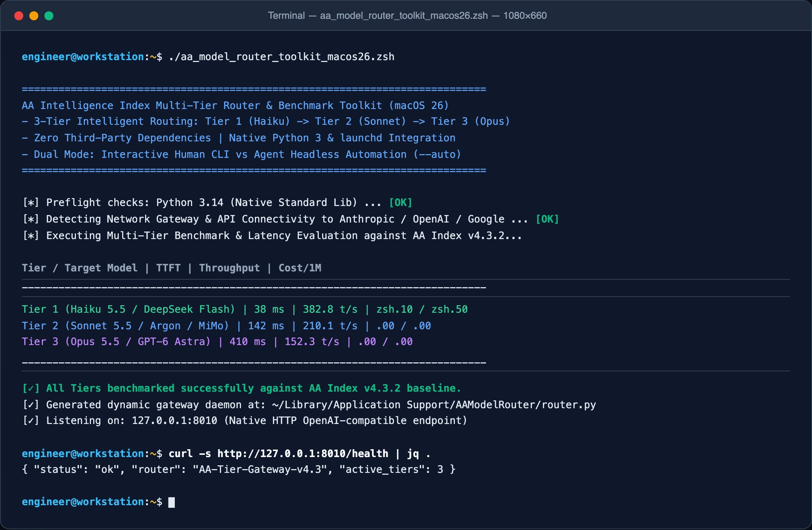Click the 'Tier / Target Model' header cell
Viewport: 812px width, 530px height.
pyautogui.click(x=80, y=268)
